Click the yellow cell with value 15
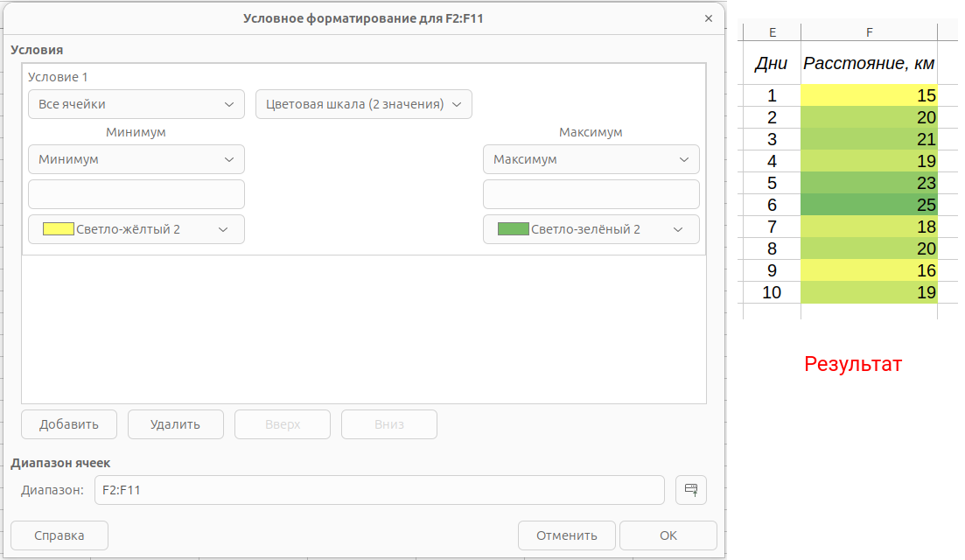965x560 pixels. (869, 95)
